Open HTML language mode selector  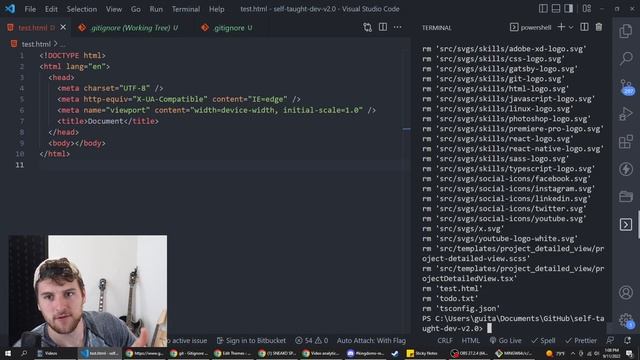coord(471,340)
